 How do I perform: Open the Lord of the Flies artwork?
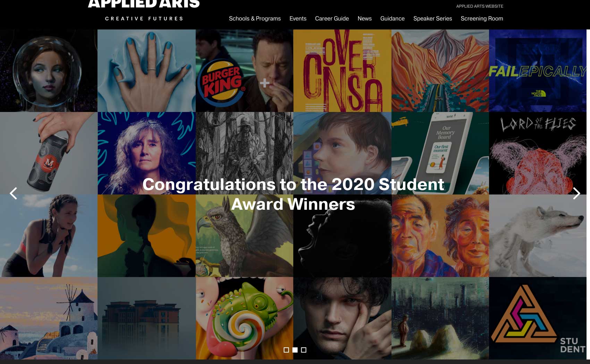(538, 153)
